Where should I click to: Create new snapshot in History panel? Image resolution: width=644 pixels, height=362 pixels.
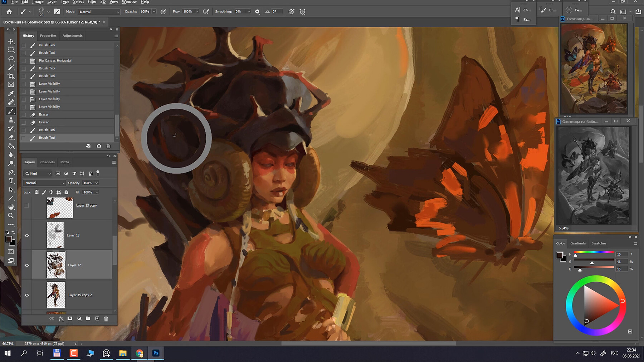coord(99,146)
